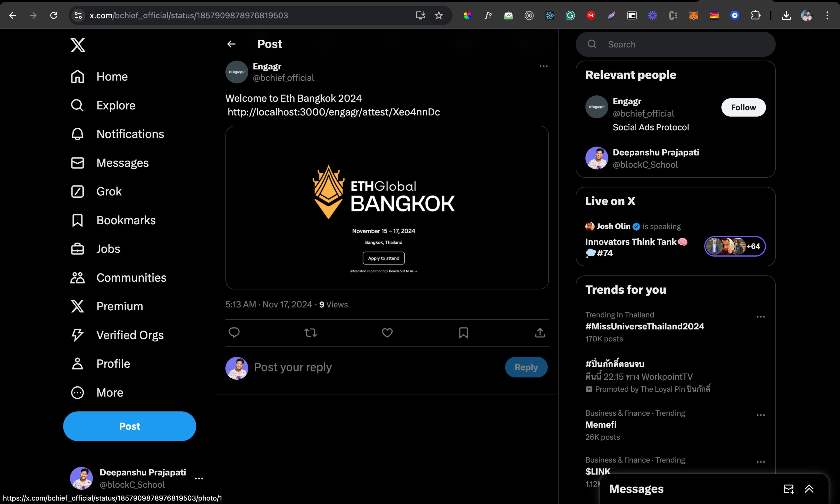The width and height of the screenshot is (840, 504).
Task: Go back using the Post header arrow
Action: [231, 44]
